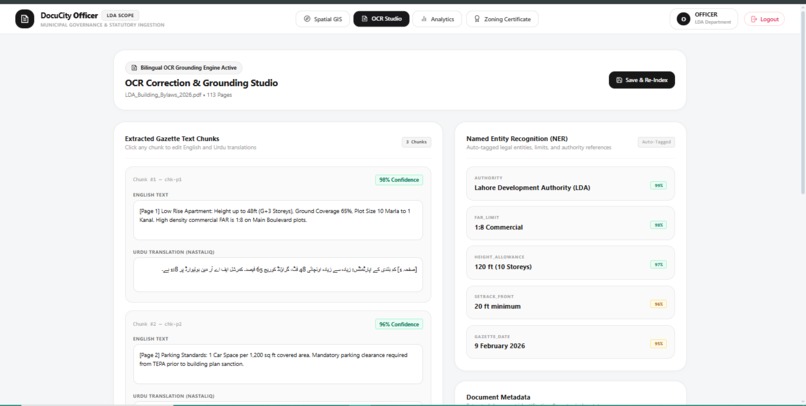The width and height of the screenshot is (806, 406).
Task: Click the 96% Confidence badge on Chunk #2
Action: coord(399,324)
